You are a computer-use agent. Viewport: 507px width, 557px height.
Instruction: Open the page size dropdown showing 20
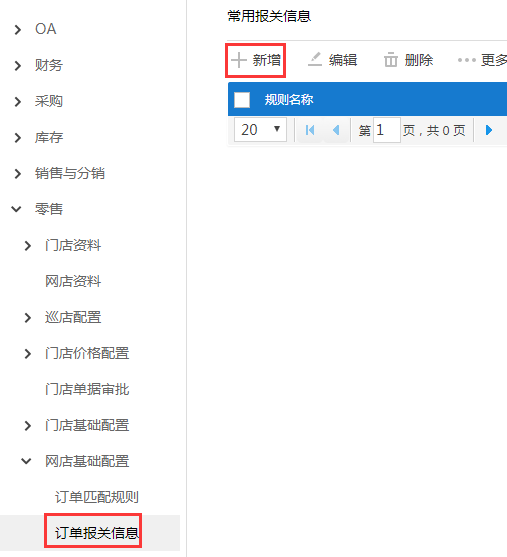pos(260,130)
